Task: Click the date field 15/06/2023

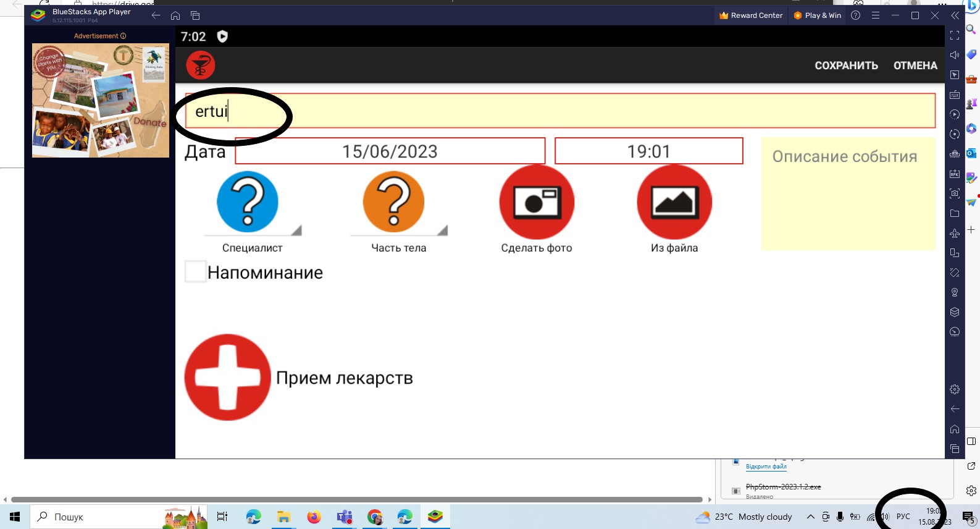Action: tap(390, 151)
